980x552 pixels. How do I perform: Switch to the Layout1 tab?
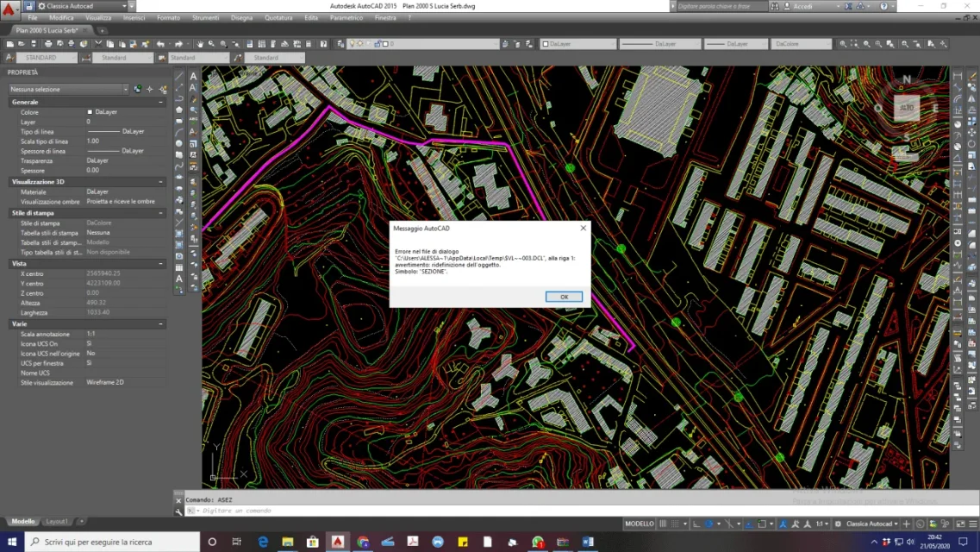[x=57, y=521]
